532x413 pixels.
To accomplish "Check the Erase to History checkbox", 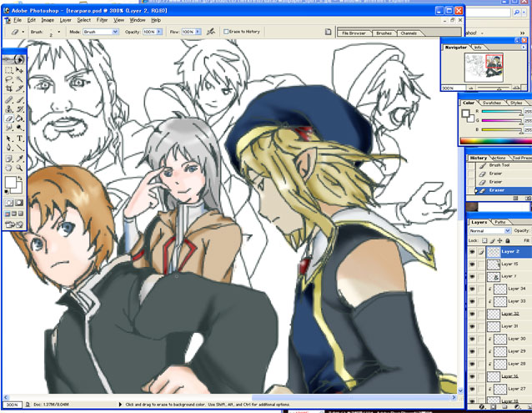I will pyautogui.click(x=226, y=32).
